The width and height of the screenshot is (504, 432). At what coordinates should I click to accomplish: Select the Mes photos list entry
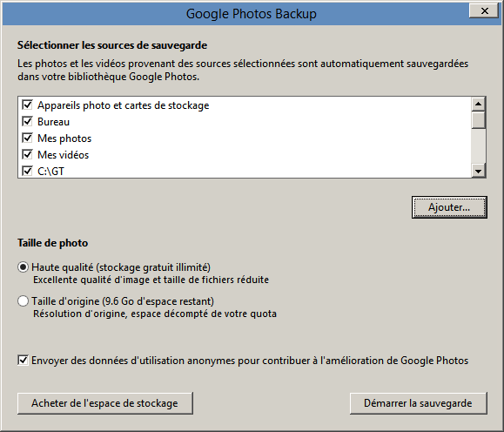[64, 138]
